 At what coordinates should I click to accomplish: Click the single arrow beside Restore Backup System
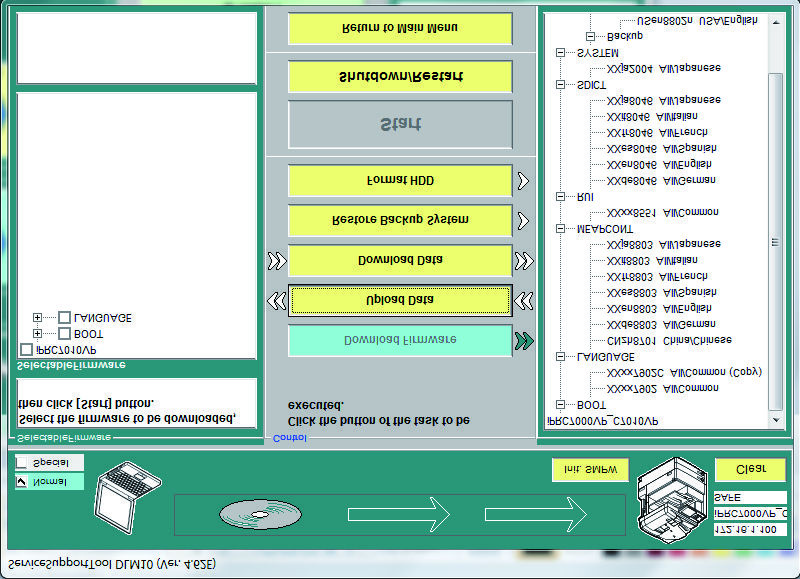click(x=523, y=220)
